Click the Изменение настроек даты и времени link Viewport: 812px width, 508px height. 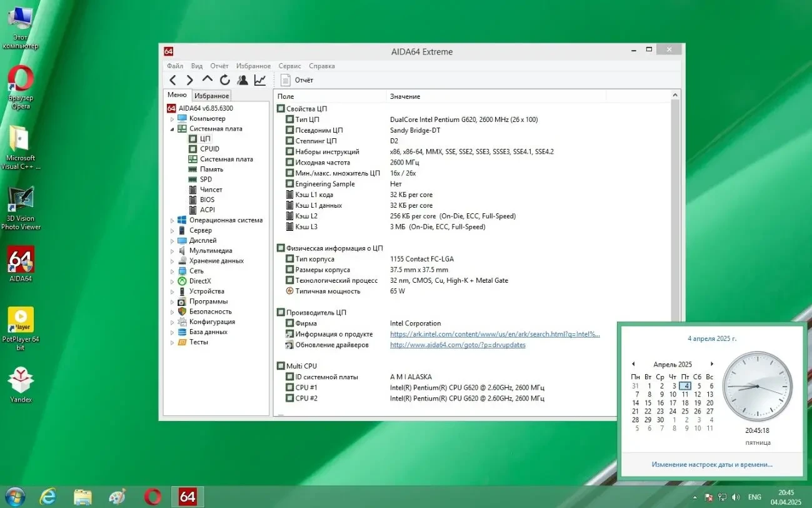pos(713,464)
